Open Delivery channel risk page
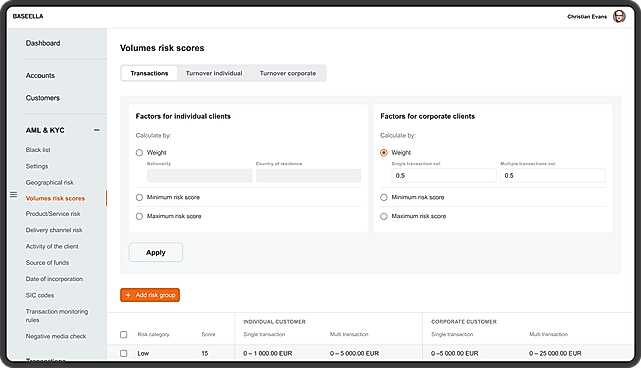The image size is (641, 368). pos(54,230)
